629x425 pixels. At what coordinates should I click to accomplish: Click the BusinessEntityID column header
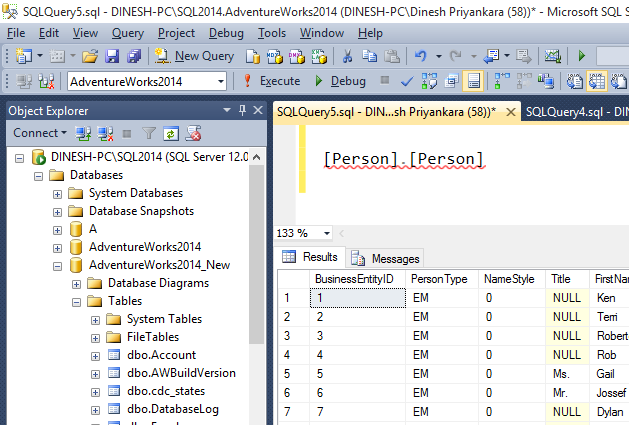358,279
